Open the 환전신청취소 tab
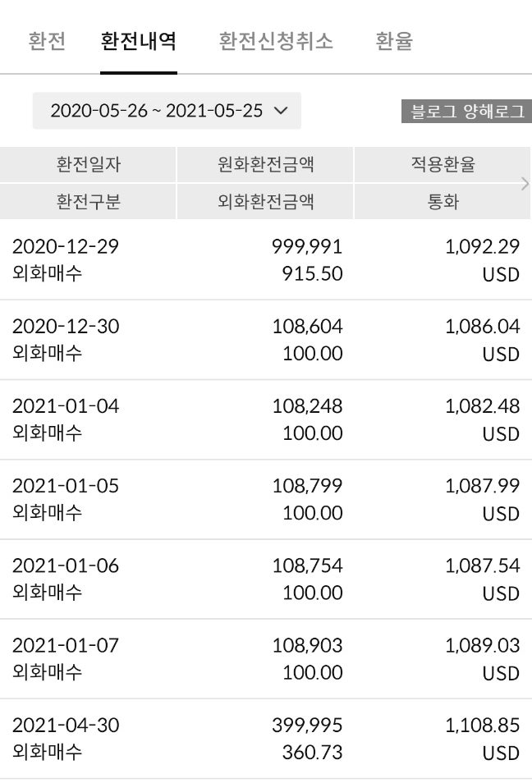This screenshot has width=532, height=783. (x=276, y=41)
